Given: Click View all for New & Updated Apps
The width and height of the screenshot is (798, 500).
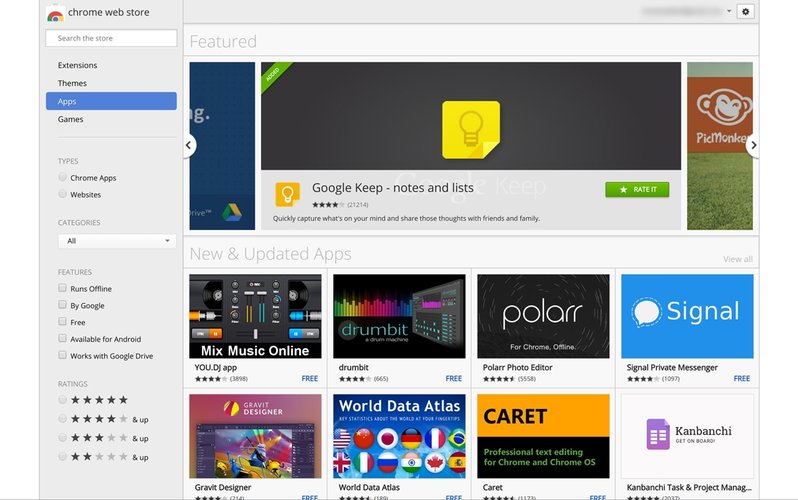Looking at the screenshot, I should pyautogui.click(x=737, y=259).
